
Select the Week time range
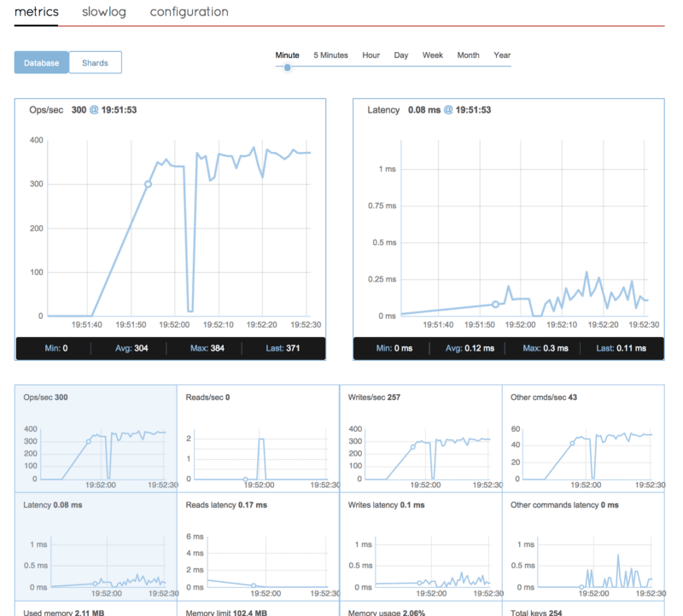[432, 55]
